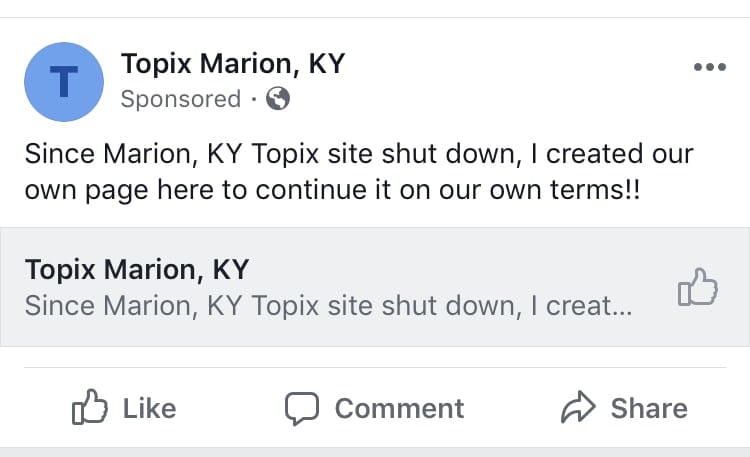
Task: Click the blue T profile avatar
Action: click(x=64, y=82)
